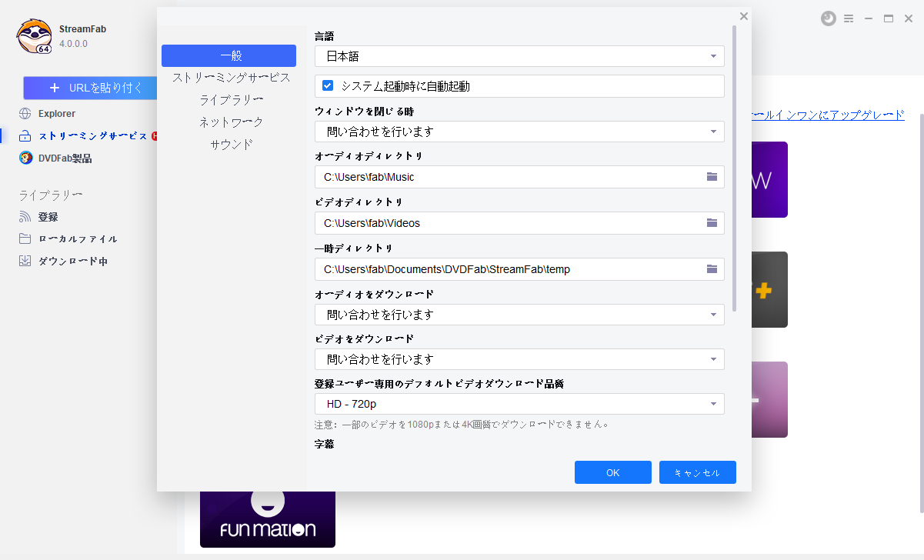Select the ネットワーク settings tab
Viewport: 924px width, 560px height.
231,122
